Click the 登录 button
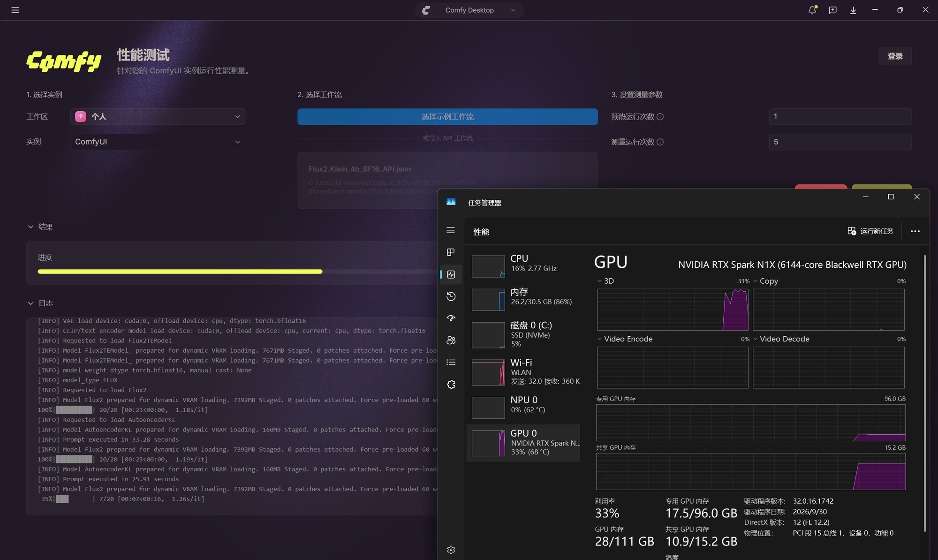The width and height of the screenshot is (938, 560). pos(895,56)
